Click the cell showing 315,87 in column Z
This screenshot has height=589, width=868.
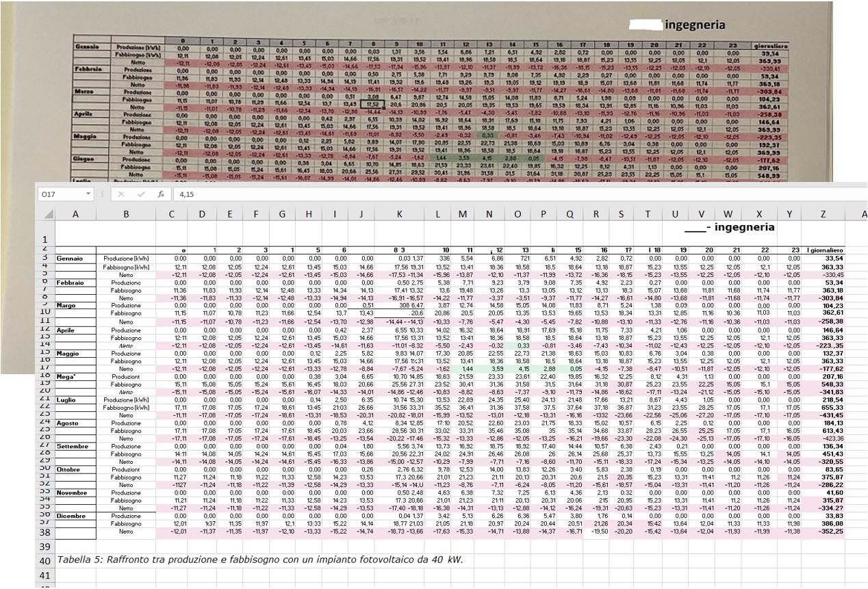(822, 501)
